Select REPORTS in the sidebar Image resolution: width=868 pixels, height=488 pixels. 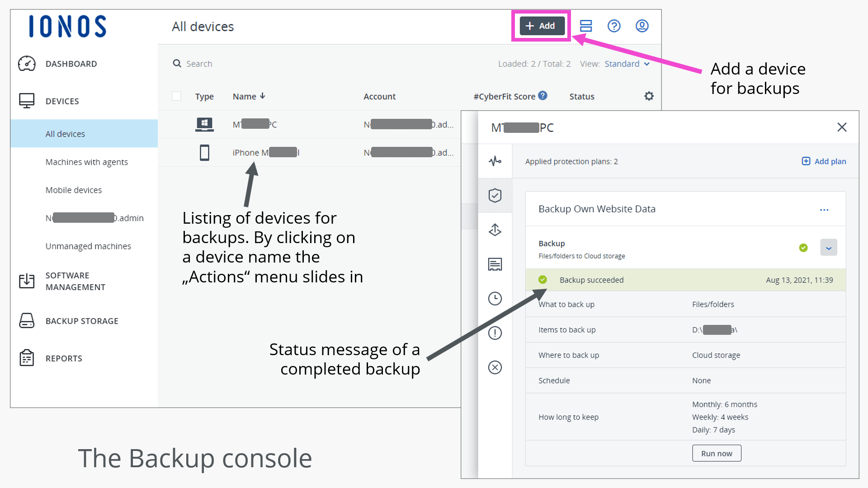[x=64, y=358]
